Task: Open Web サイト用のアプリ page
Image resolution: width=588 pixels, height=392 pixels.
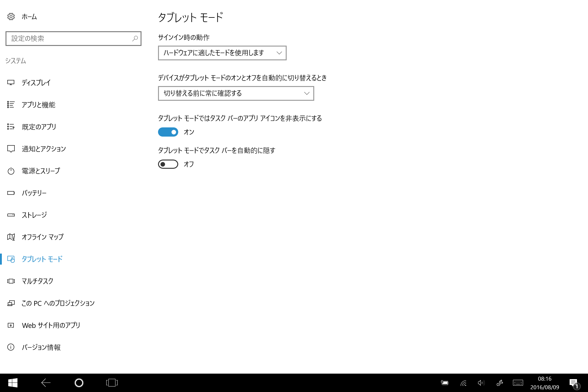Action: point(51,325)
